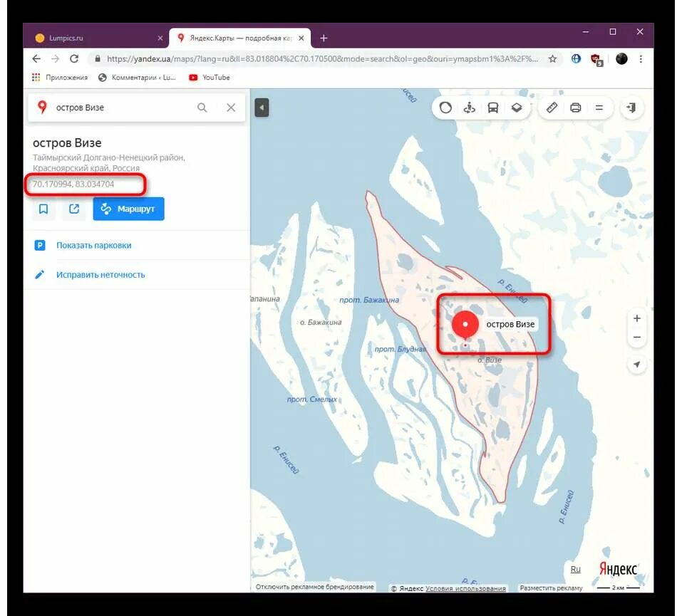Viewport: 677px width, 616px height.
Task: Open the Комментарии bookmark
Action: [138, 77]
